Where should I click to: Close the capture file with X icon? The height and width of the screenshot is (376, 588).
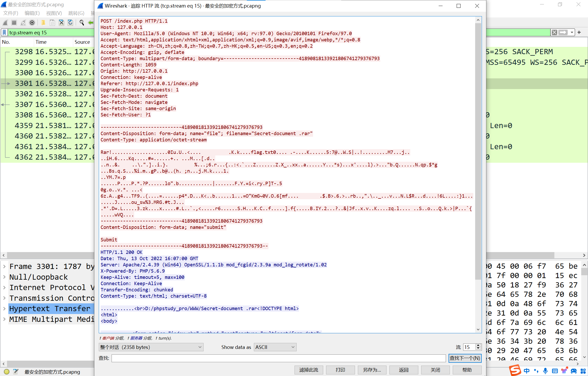62,23
